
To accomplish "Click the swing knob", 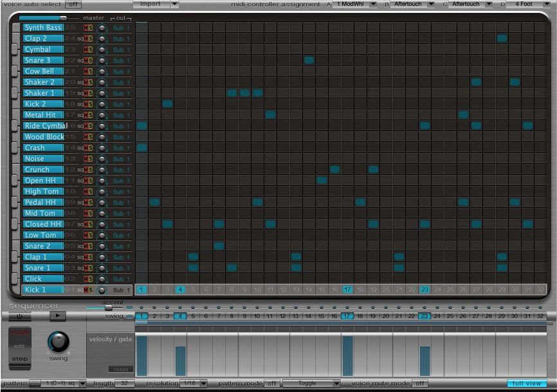I will [x=59, y=341].
